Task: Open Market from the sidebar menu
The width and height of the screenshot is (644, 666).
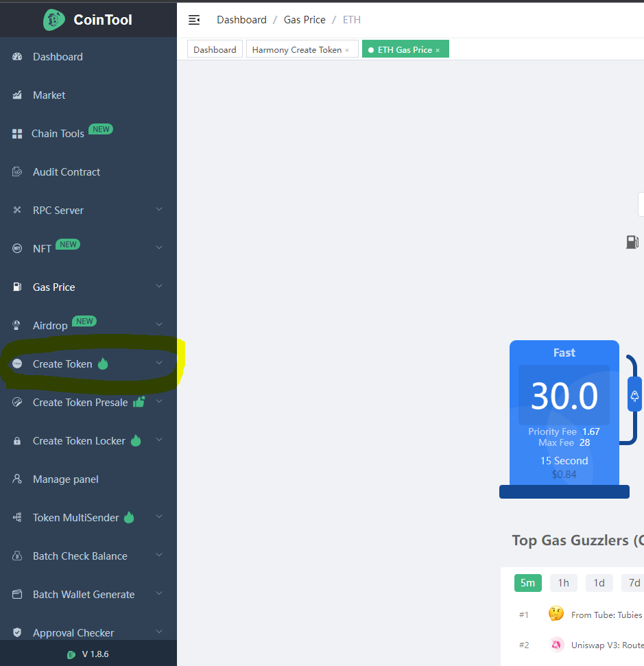Action: coord(88,95)
